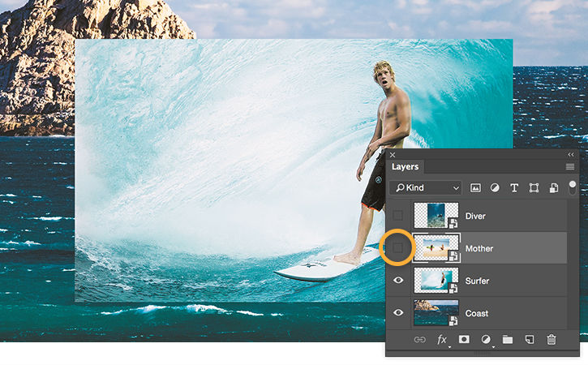Toggle layer filtering switch on/off
Viewport: 588px width, 365px height.
click(x=573, y=187)
